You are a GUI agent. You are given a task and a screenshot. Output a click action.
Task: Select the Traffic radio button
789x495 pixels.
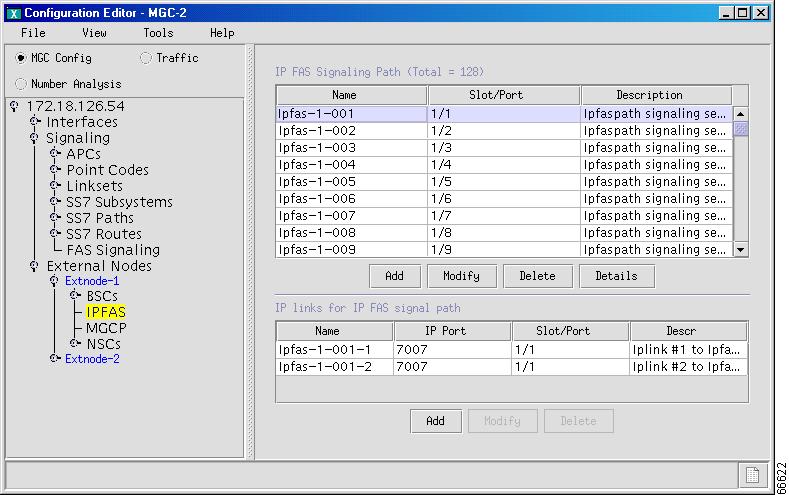coord(146,58)
